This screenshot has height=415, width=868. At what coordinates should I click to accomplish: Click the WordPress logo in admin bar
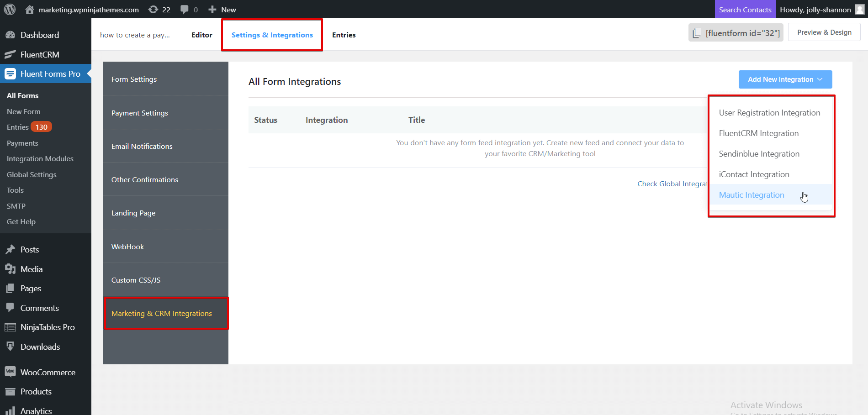click(10, 9)
